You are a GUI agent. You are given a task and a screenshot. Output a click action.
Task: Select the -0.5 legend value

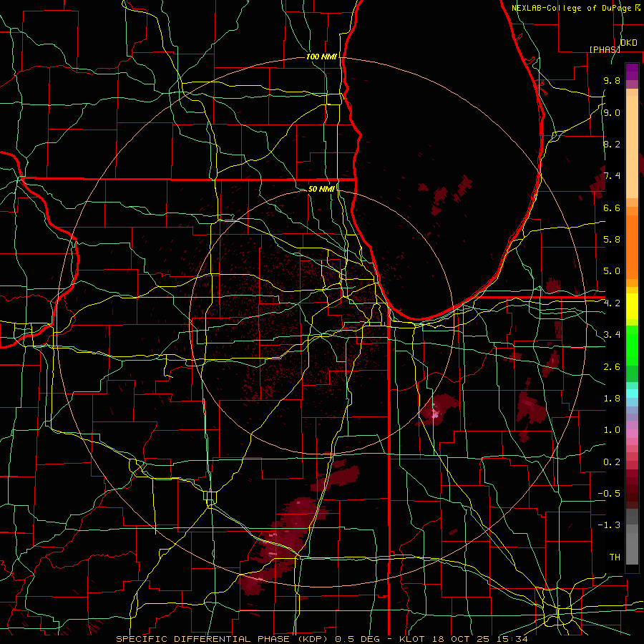coord(609,494)
